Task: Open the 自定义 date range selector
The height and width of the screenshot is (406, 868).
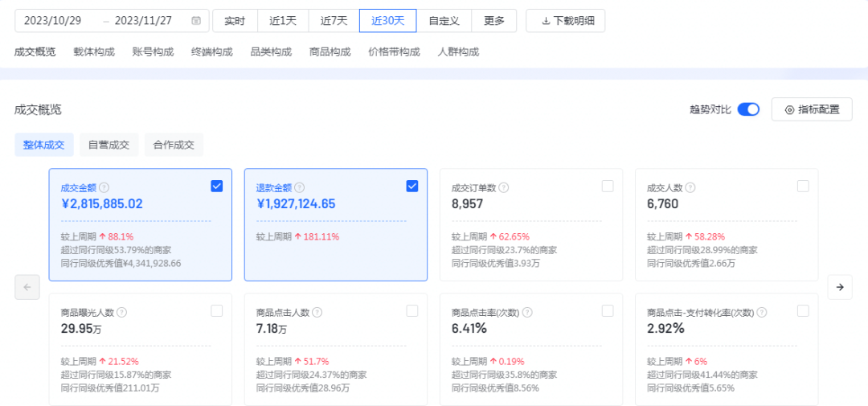Action: [444, 21]
